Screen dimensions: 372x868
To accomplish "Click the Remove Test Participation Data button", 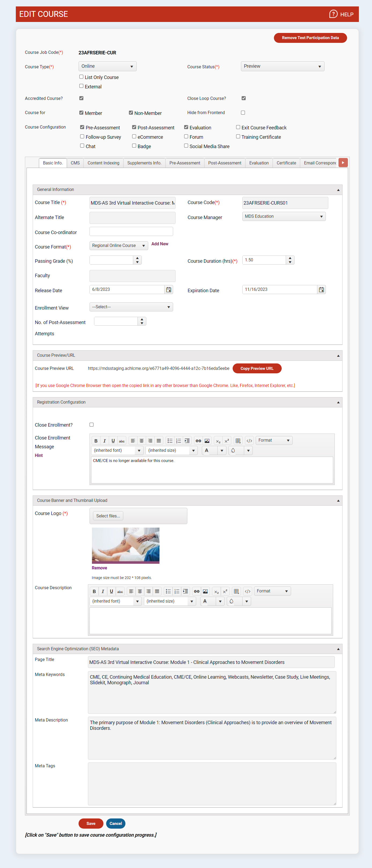I will [x=310, y=38].
